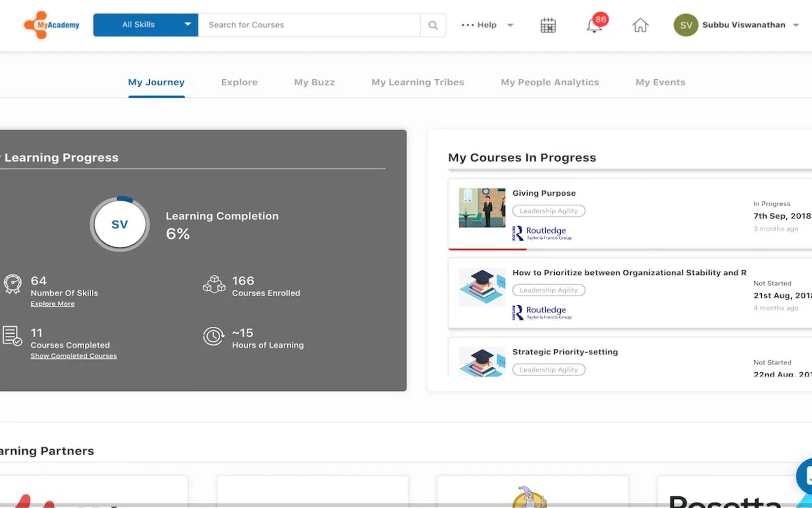Open the Giving Purpose course thumbnail
The height and width of the screenshot is (508, 812).
(482, 208)
